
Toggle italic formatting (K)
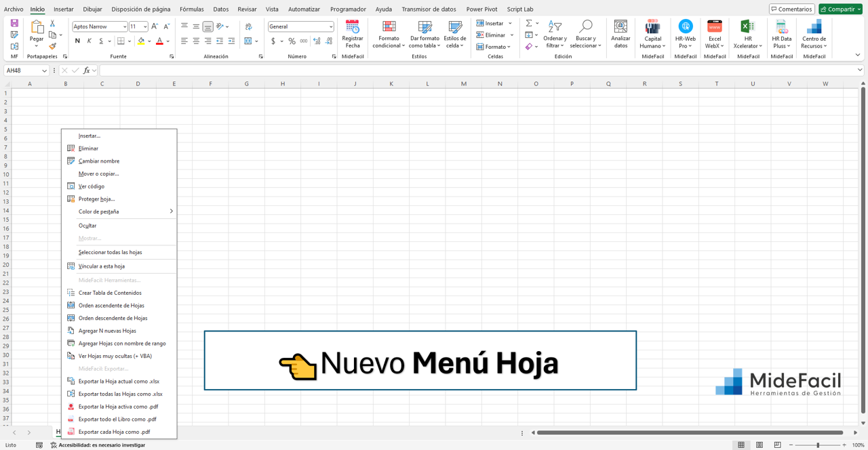(x=88, y=41)
